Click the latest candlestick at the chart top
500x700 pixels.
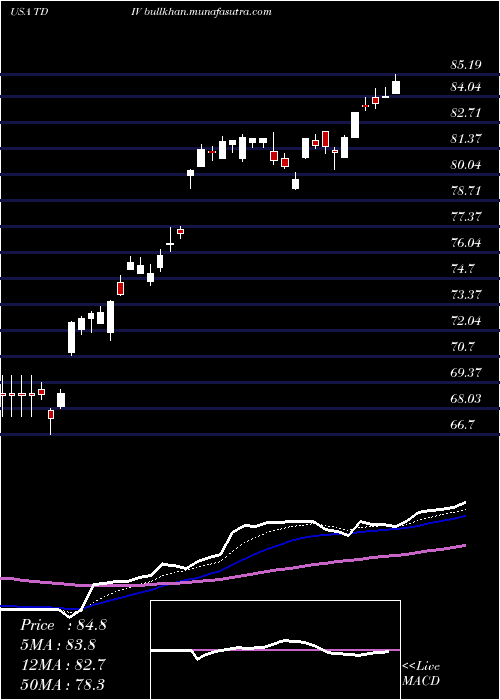click(396, 85)
